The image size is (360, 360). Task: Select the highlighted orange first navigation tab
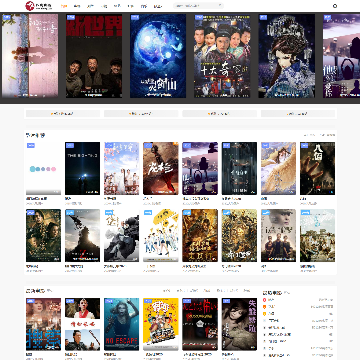pyautogui.click(x=64, y=6)
